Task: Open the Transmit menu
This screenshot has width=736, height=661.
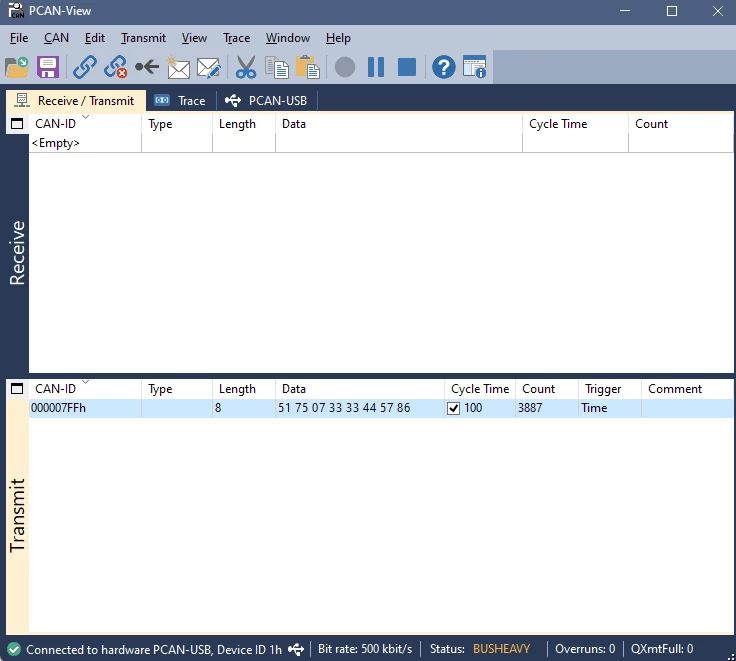Action: coord(143,38)
